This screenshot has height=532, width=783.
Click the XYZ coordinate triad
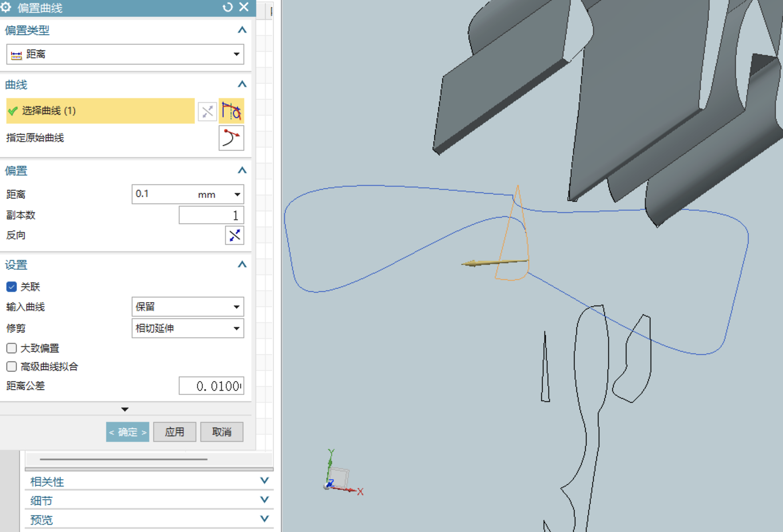point(342,473)
